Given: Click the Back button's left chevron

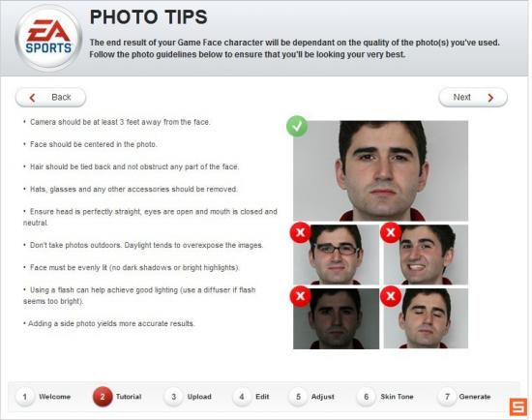Looking at the screenshot, I should tap(32, 98).
